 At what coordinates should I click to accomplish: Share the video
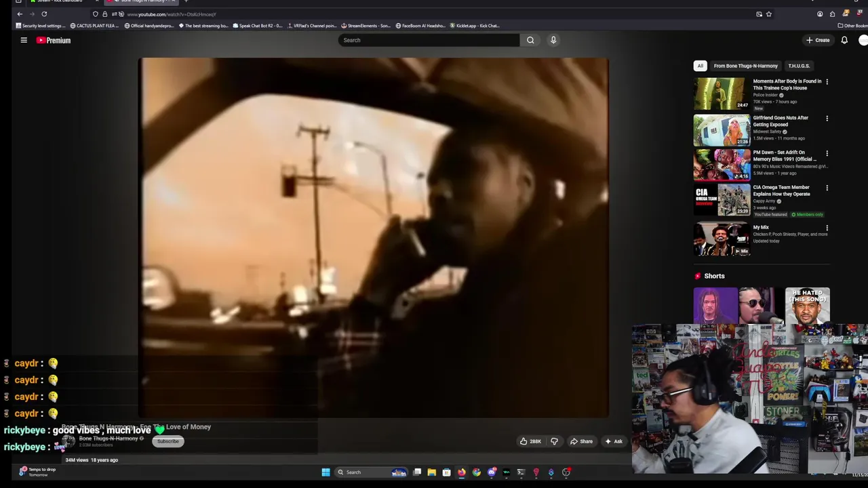[581, 441]
